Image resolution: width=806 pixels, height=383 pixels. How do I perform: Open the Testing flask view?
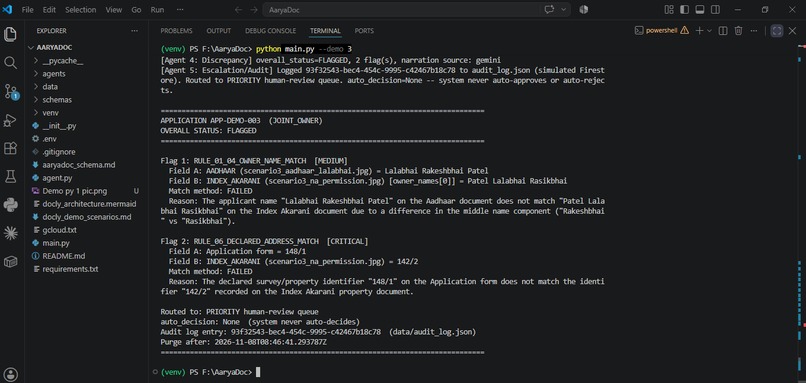pos(10,177)
